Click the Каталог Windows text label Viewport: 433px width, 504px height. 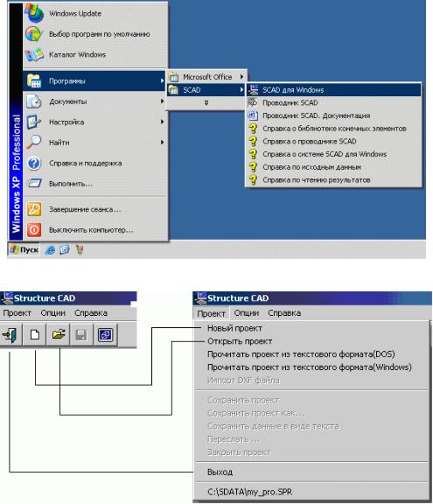point(77,54)
